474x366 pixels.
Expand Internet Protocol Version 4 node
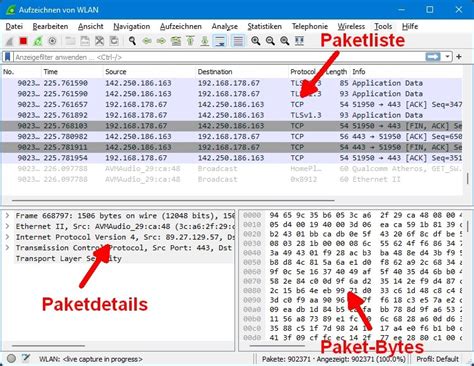pos(7,237)
